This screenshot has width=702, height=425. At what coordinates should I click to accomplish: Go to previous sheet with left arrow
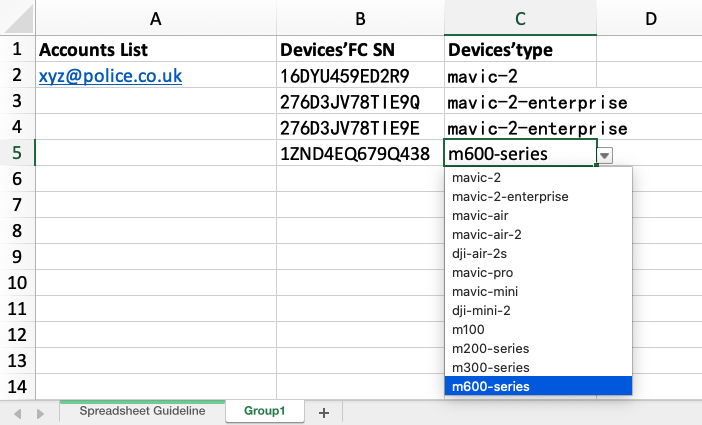tap(17, 413)
